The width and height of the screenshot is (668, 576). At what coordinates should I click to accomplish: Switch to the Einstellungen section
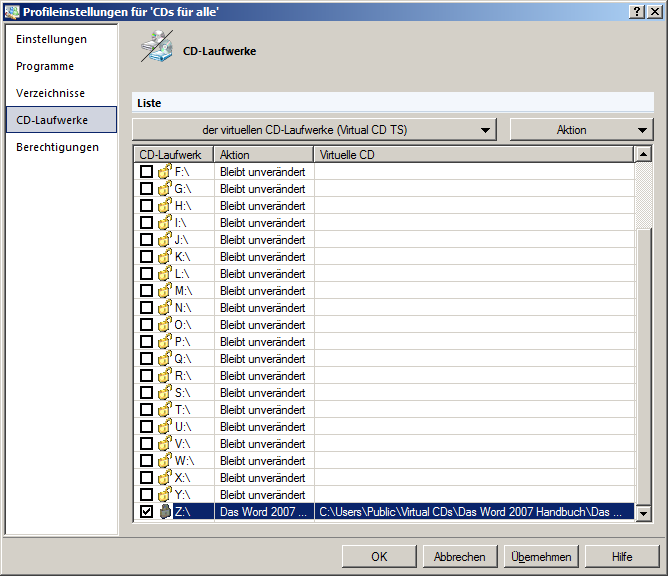(x=52, y=39)
